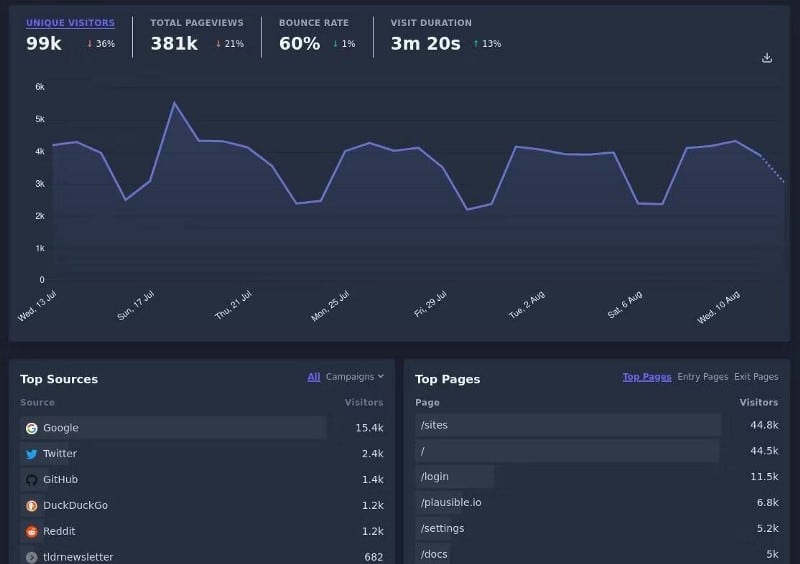
Task: Click the download chart data icon
Action: coord(767,58)
